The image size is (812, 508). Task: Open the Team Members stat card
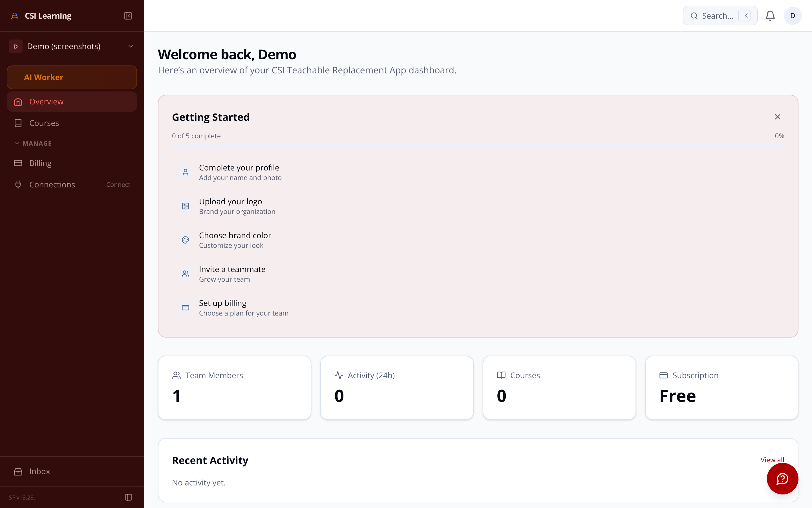(235, 388)
